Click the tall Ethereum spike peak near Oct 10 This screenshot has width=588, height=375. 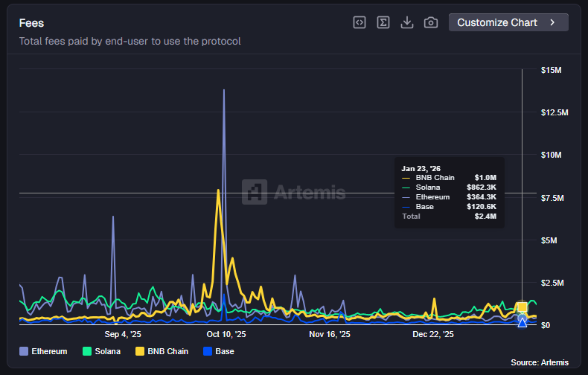coord(224,90)
